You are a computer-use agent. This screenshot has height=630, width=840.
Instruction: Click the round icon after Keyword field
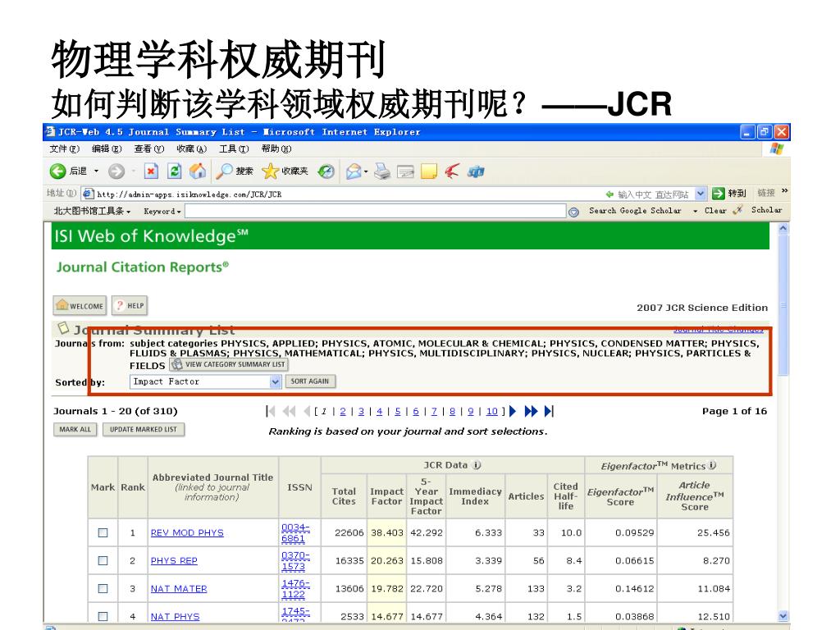click(x=573, y=212)
